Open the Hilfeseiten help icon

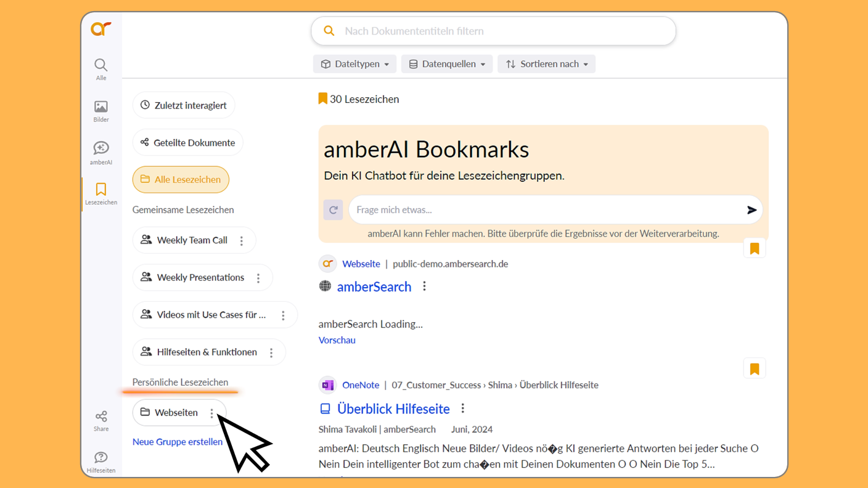[101, 462]
